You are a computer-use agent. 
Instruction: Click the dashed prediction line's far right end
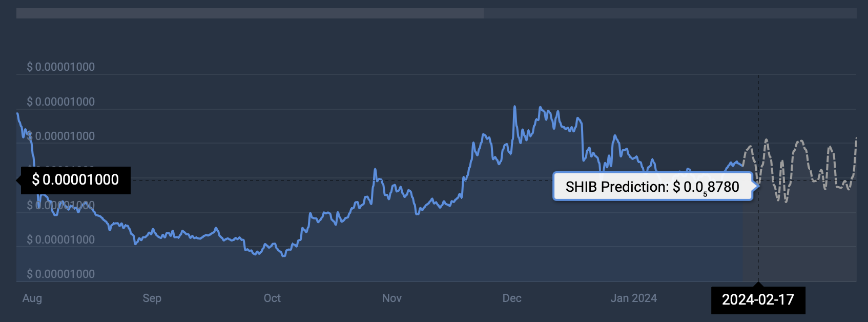pos(856,138)
